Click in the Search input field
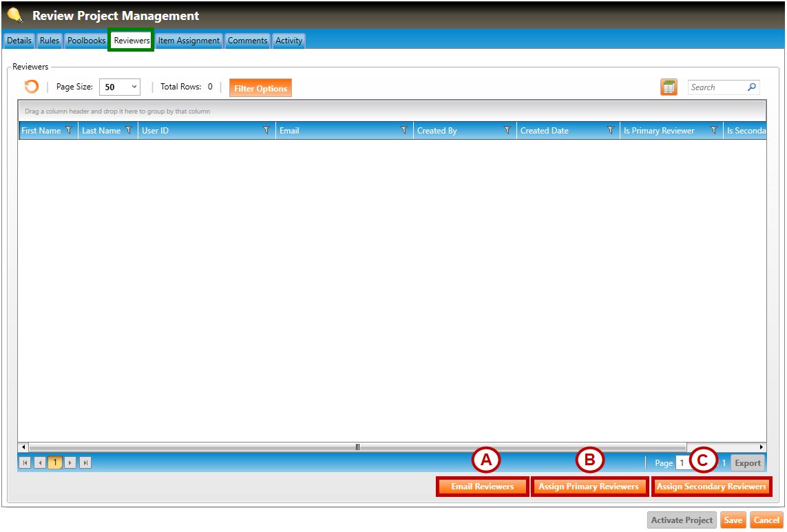The height and width of the screenshot is (532, 787). click(716, 87)
